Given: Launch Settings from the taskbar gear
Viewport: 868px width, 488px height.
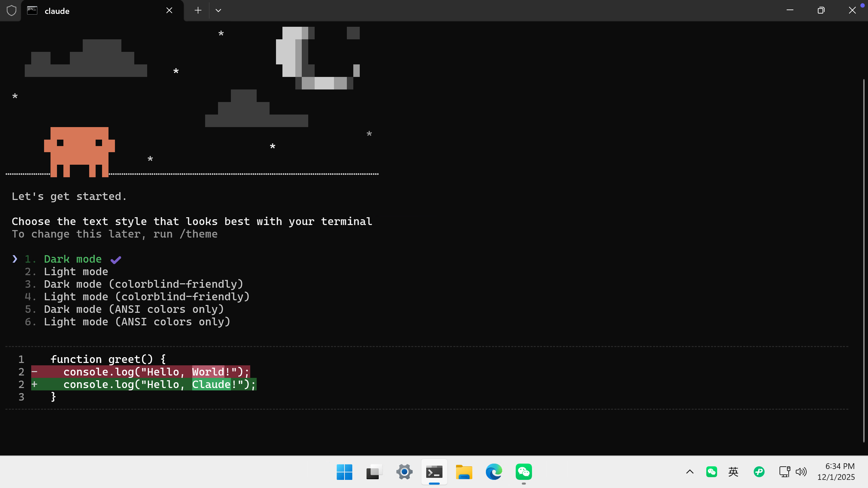Looking at the screenshot, I should click(404, 472).
